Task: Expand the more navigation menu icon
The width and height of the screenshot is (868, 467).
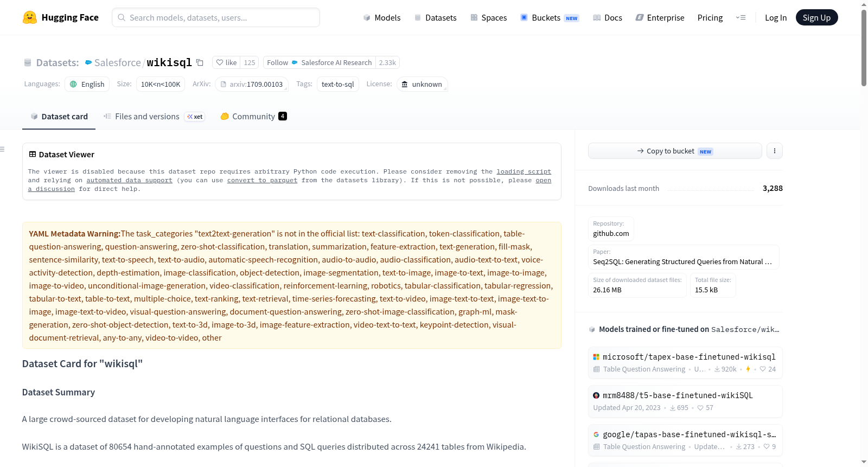Action: pos(741,17)
